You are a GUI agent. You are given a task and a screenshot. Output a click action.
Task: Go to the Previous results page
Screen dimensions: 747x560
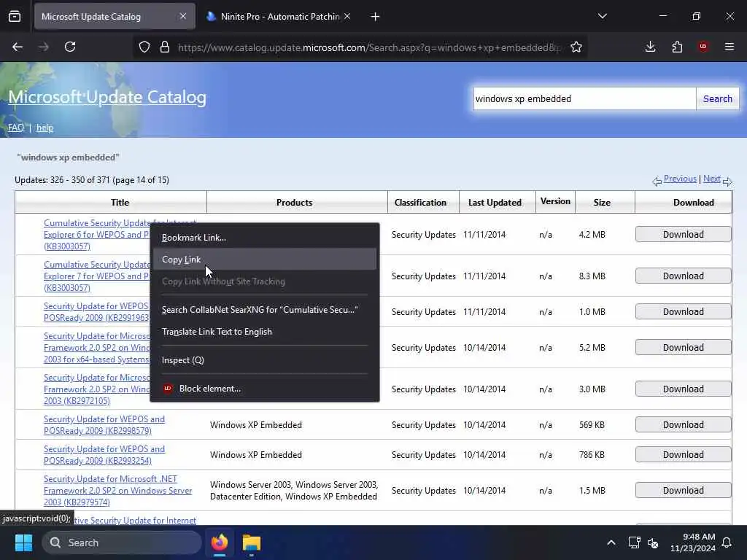680,179
